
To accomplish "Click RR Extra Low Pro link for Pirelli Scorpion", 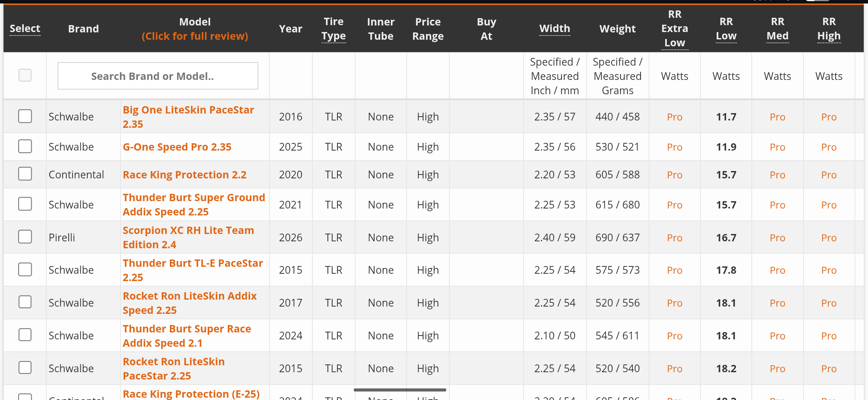I will click(x=675, y=238).
